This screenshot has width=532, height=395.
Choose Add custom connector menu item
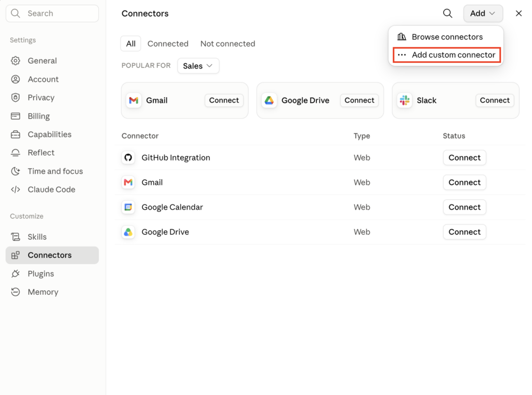click(447, 55)
